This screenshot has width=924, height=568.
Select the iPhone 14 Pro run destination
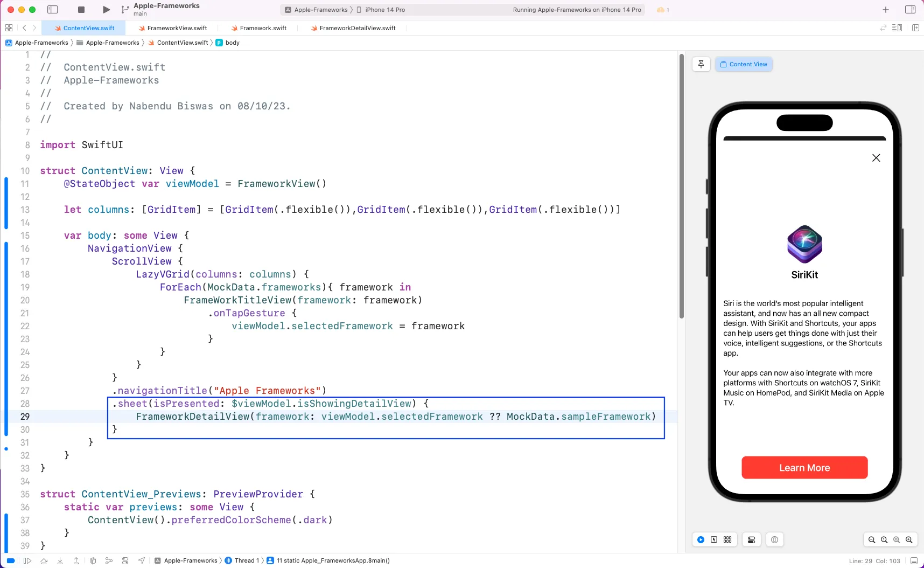[381, 10]
